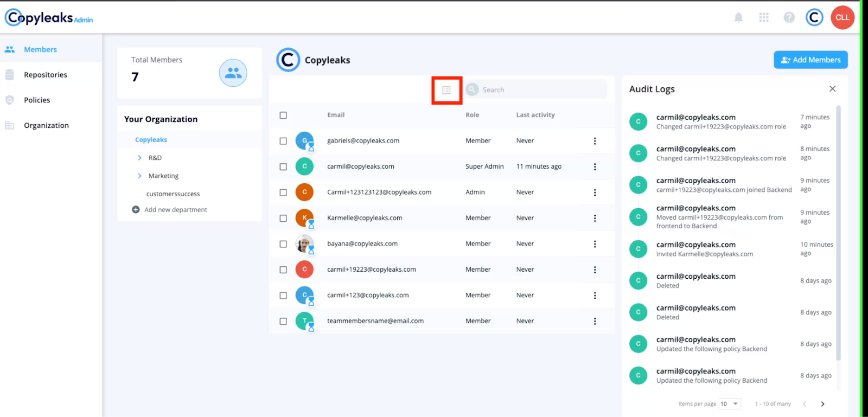Open options menu for Karmelle@copyleaks.com
This screenshot has height=417, width=868.
(x=595, y=219)
